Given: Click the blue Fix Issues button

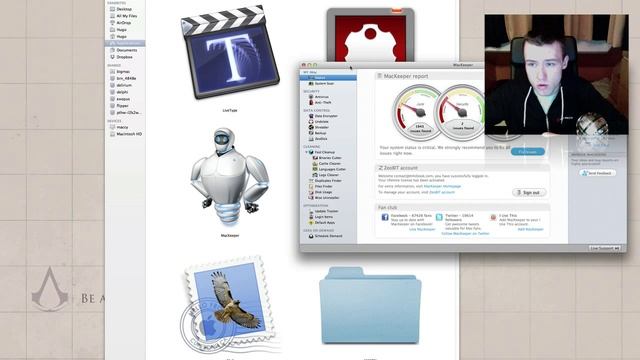Looking at the screenshot, I should tap(527, 151).
